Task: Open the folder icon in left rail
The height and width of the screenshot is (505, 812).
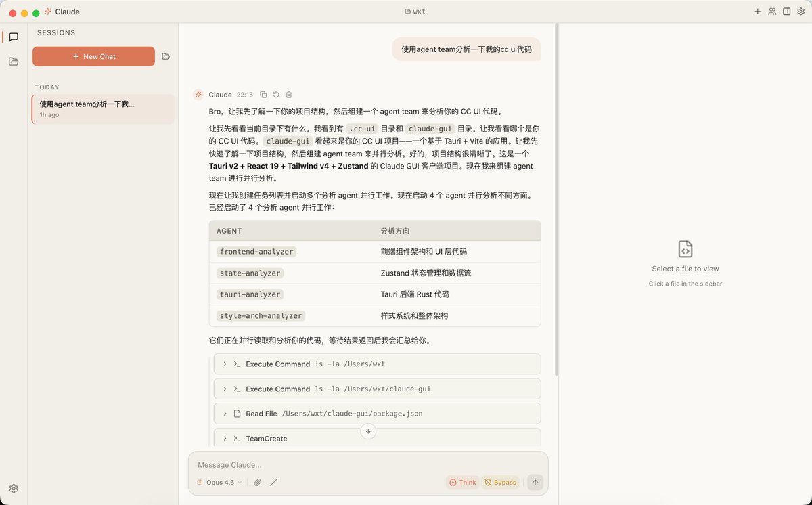Action: click(14, 62)
